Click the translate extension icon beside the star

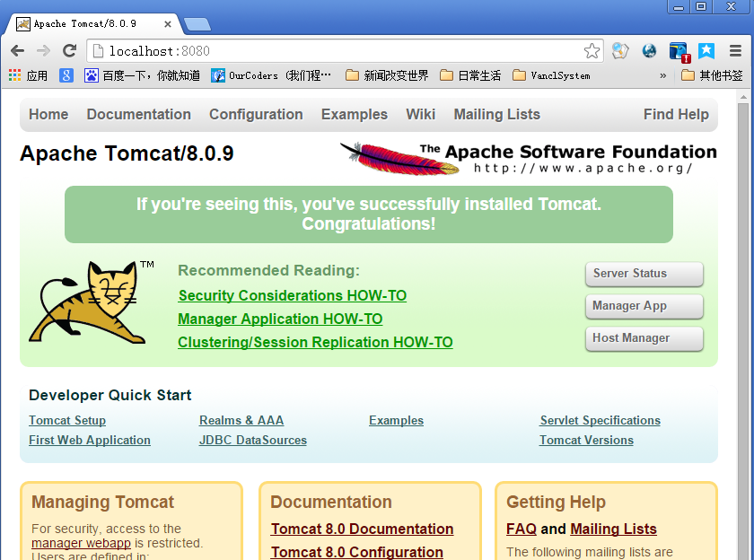(x=620, y=50)
